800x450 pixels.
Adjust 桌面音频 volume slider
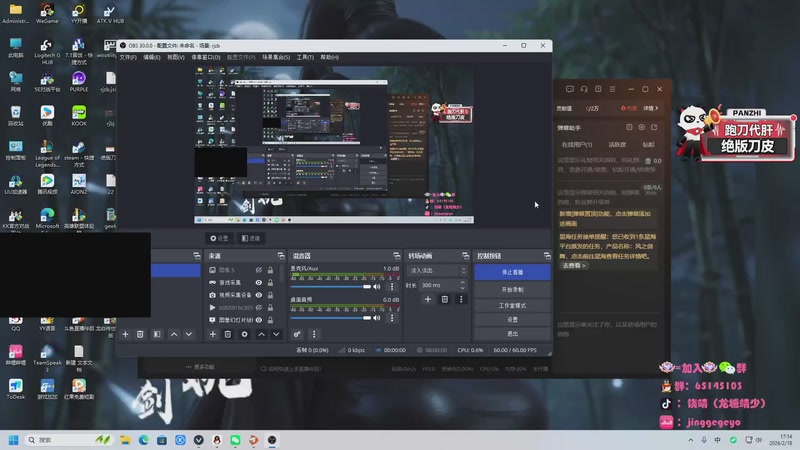point(331,318)
